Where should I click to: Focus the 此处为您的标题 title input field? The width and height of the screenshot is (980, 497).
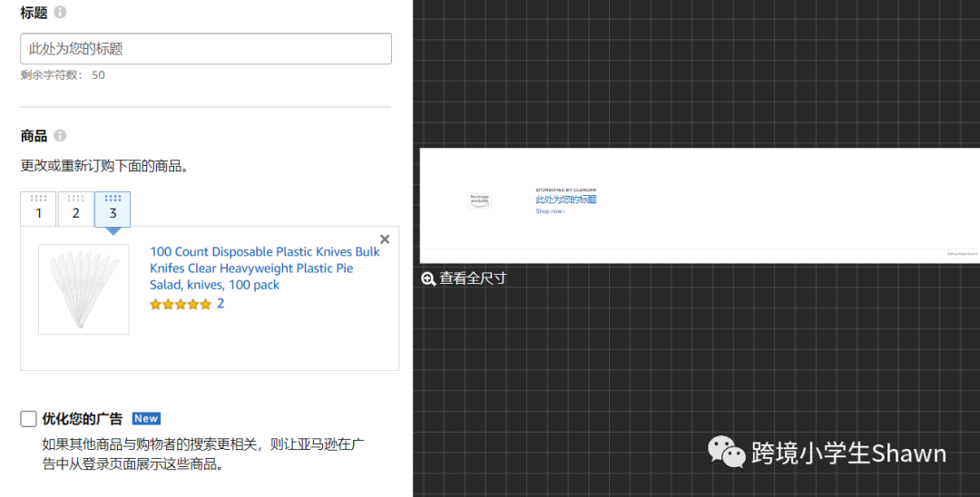coord(206,49)
